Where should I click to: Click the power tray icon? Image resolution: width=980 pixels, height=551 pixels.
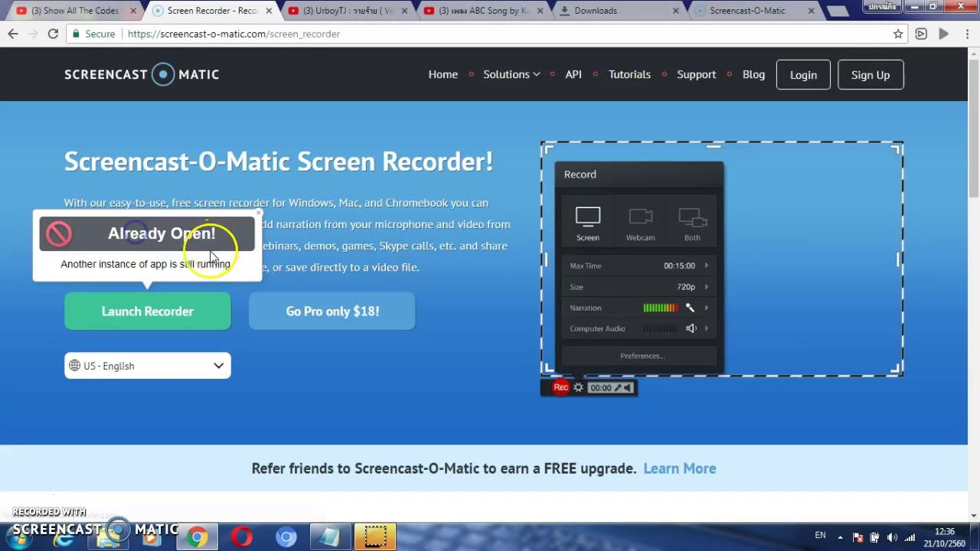[874, 537]
